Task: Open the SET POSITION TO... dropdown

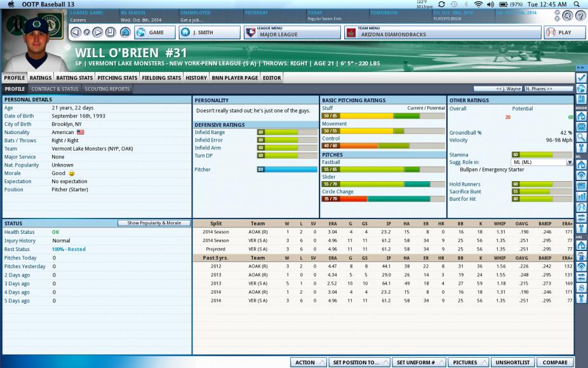Action: tap(359, 362)
